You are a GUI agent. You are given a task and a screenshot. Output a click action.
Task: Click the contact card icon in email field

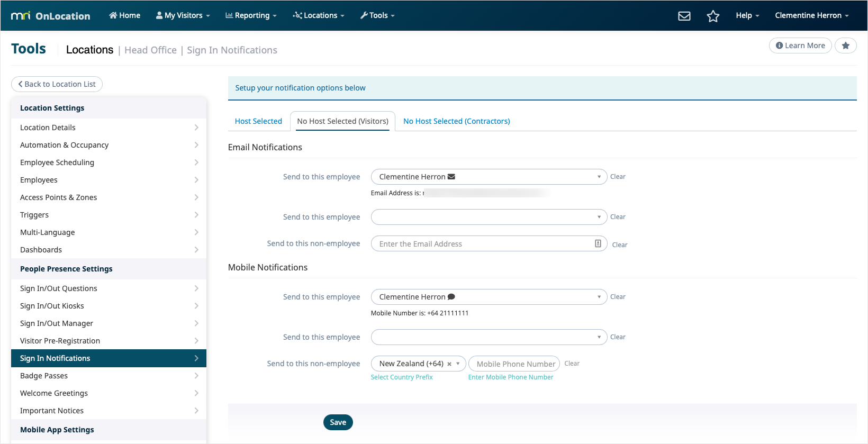598,243
